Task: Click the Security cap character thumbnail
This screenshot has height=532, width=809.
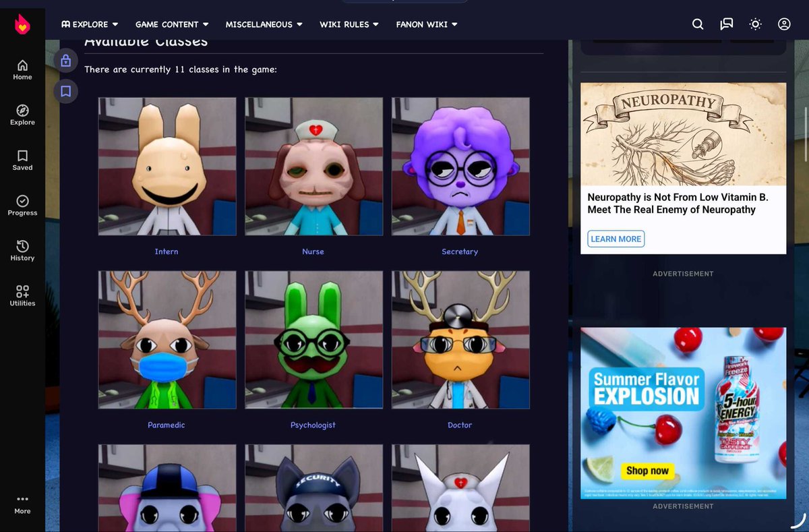Action: pos(314,488)
